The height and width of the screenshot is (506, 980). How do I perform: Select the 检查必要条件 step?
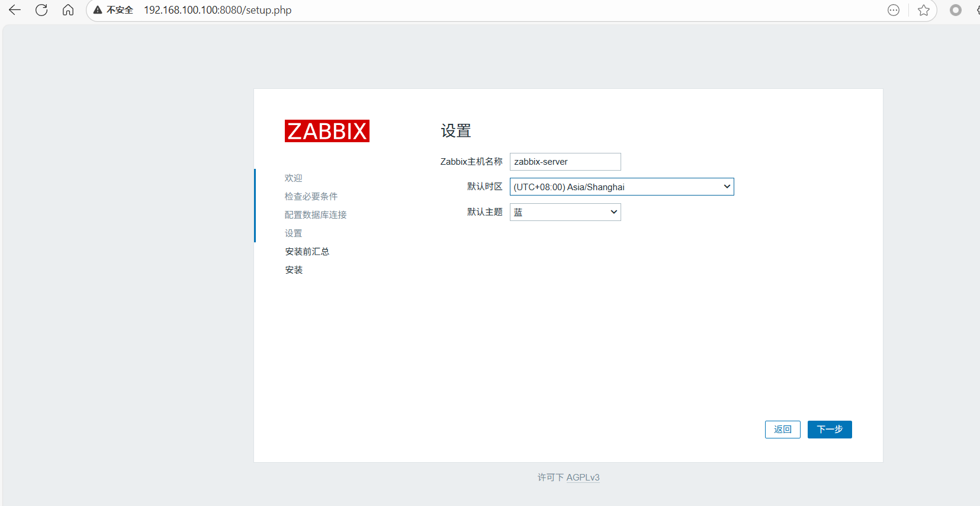[311, 196]
